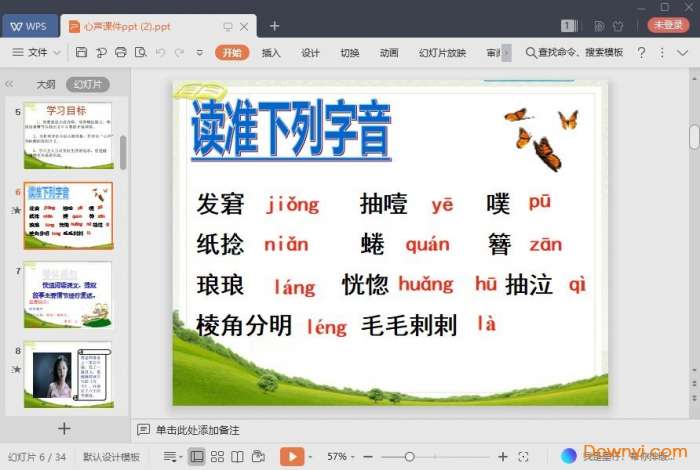Click the zoom slider handle
Viewport: 700px width, 470px height.
(409, 456)
